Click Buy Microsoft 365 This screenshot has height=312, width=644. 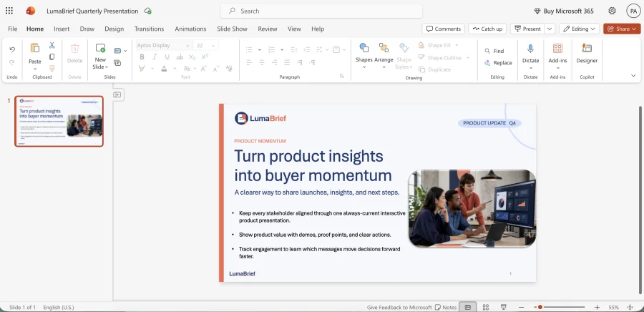[564, 11]
